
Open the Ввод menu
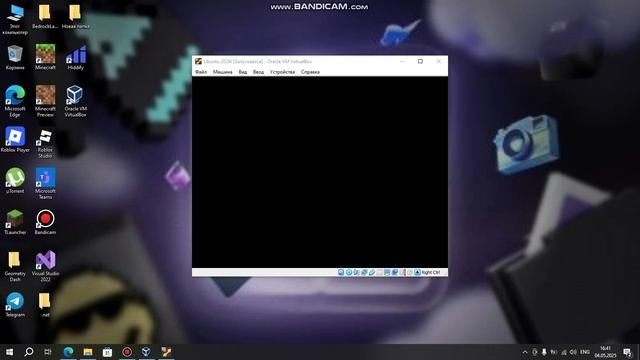[258, 72]
